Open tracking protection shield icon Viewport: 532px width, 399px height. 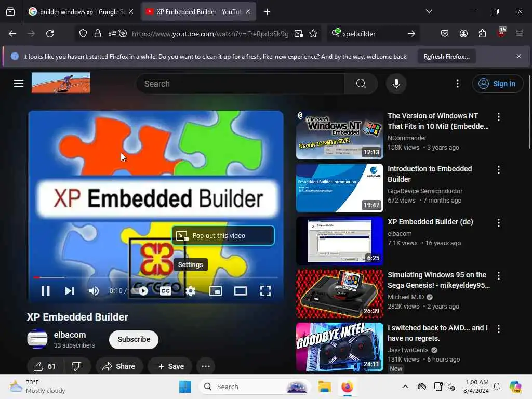(x=83, y=34)
